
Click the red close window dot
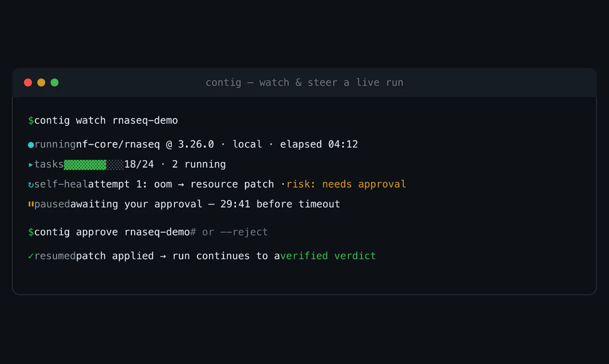tap(28, 83)
